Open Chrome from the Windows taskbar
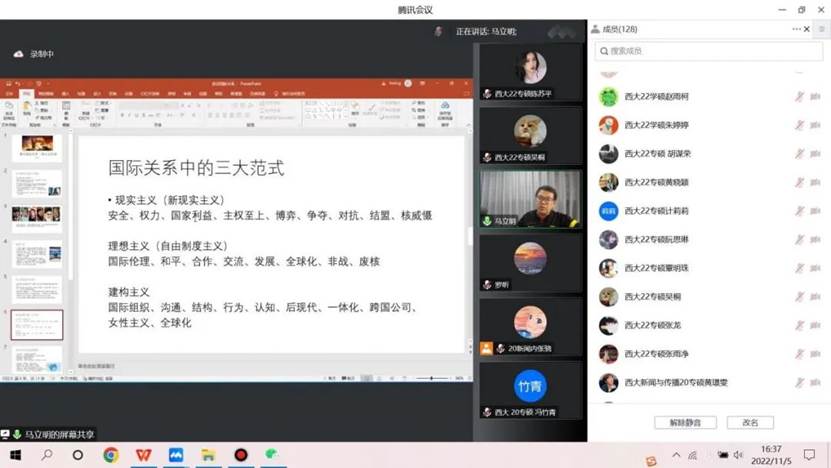Image resolution: width=831 pixels, height=468 pixels. click(110, 455)
